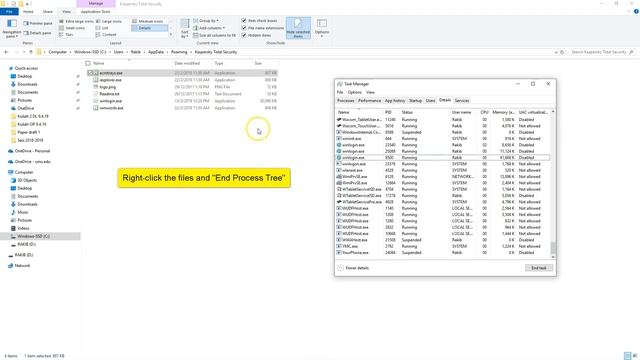This screenshot has height=360, width=640.
Task: Refresh the Explorer address bar
Action: [562, 52]
